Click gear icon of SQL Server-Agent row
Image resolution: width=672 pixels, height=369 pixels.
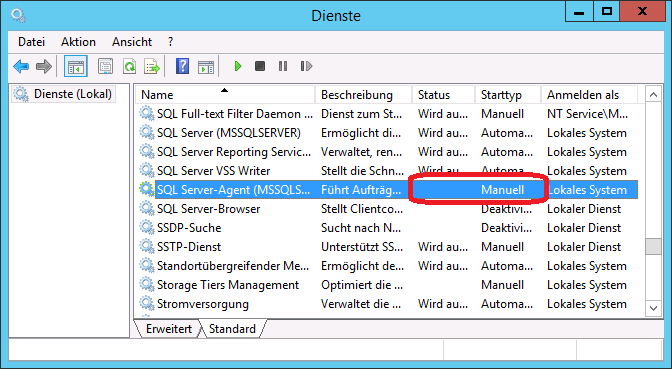147,189
